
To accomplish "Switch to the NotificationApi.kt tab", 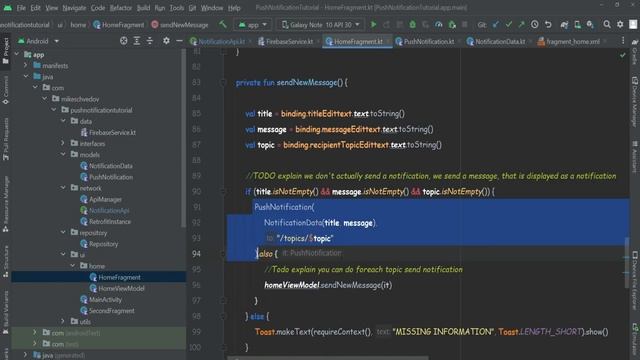I will [221, 41].
